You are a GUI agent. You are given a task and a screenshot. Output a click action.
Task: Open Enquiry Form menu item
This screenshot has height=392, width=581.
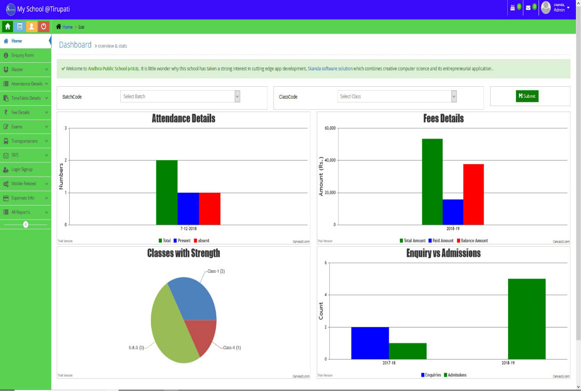[x=25, y=55]
